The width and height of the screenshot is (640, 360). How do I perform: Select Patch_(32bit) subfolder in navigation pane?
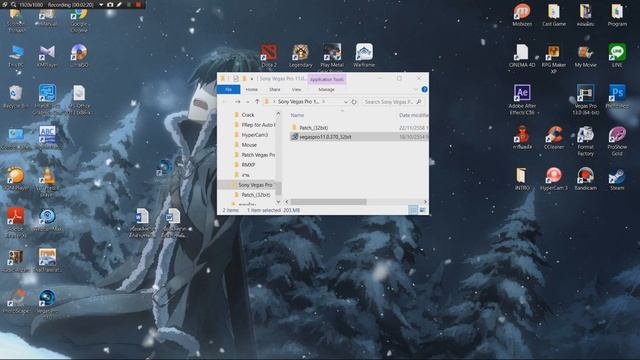click(255, 195)
